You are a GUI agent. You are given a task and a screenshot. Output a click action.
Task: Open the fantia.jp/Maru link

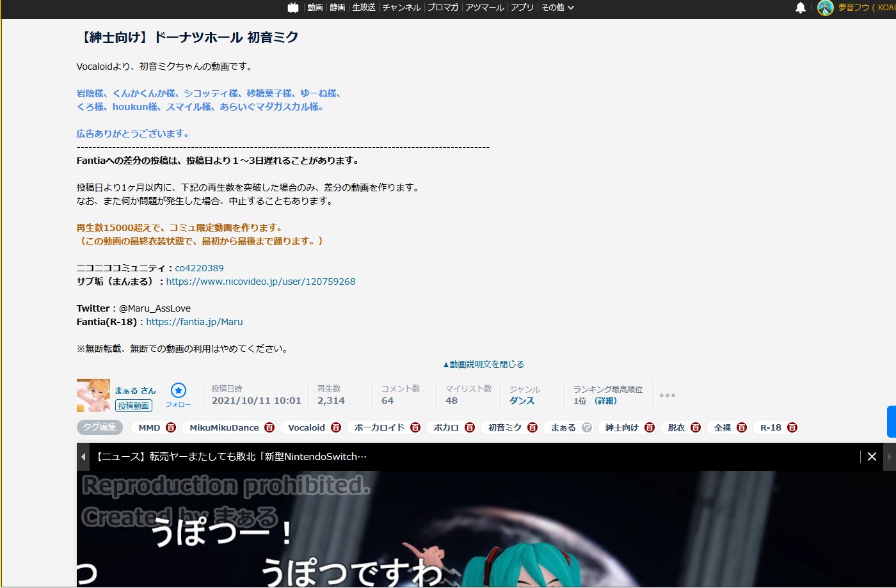click(195, 322)
